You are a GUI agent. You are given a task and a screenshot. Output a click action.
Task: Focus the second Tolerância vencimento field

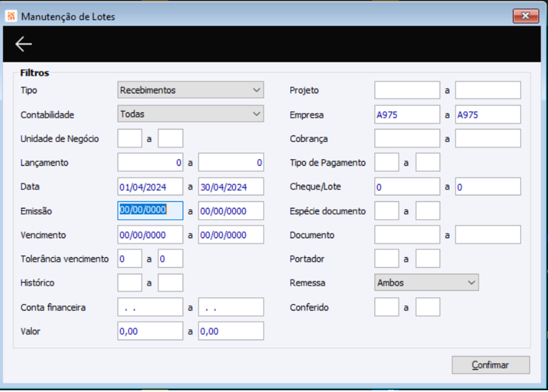coord(170,258)
